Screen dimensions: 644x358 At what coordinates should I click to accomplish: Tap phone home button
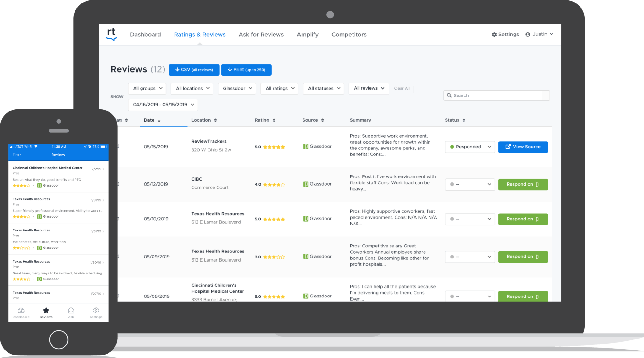(59, 340)
